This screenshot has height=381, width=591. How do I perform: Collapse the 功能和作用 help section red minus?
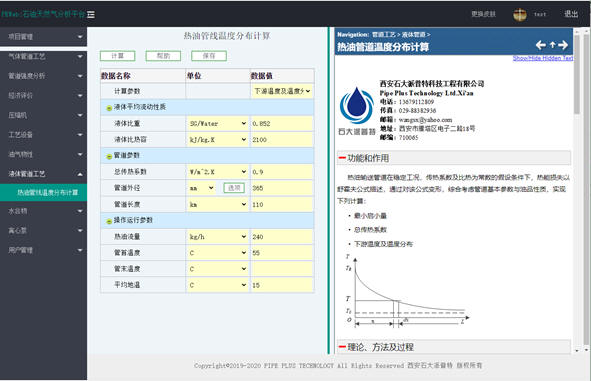(x=342, y=158)
